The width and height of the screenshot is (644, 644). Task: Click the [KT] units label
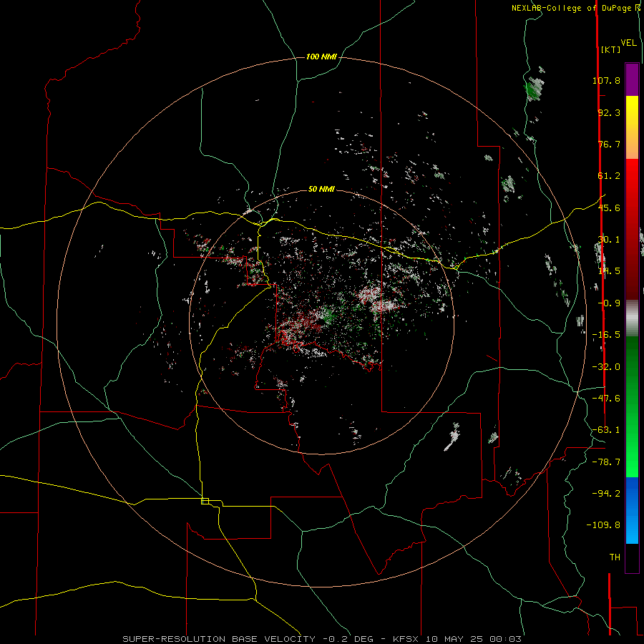(610, 49)
